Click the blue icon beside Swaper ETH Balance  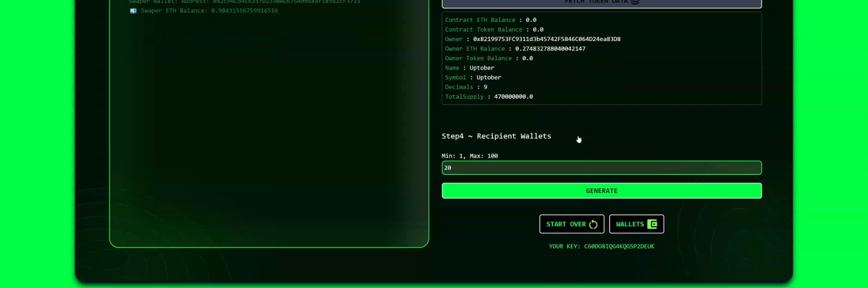133,11
